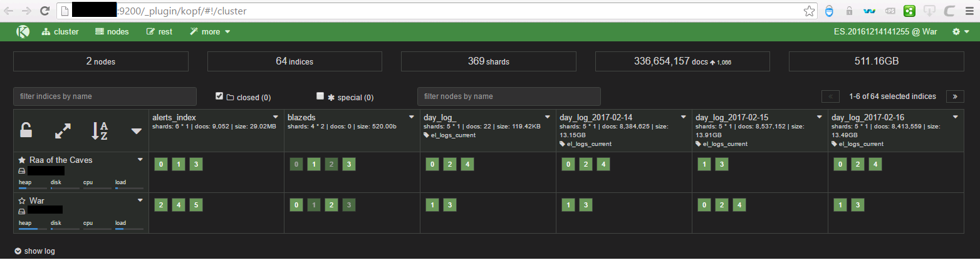980x260 pixels.
Task: Expand the show log section
Action: [x=34, y=251]
